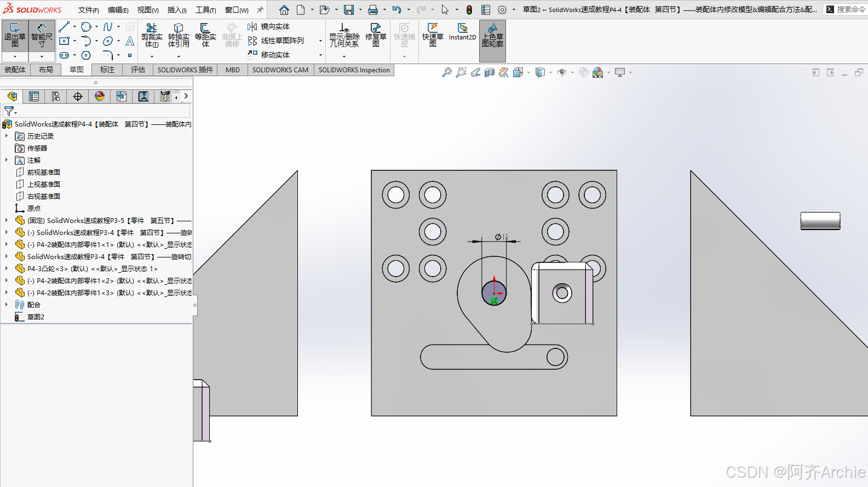
Task: Open the Tools (工具) menu
Action: [x=206, y=10]
